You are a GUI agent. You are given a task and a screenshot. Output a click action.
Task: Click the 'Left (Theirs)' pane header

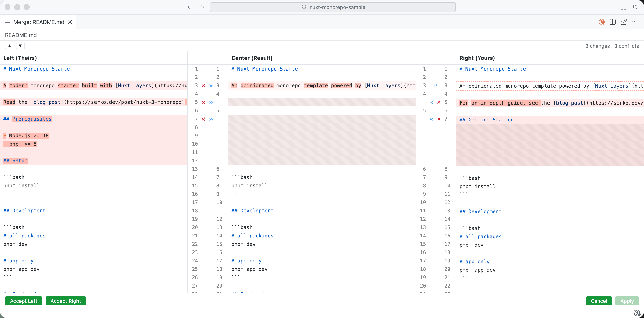point(20,58)
